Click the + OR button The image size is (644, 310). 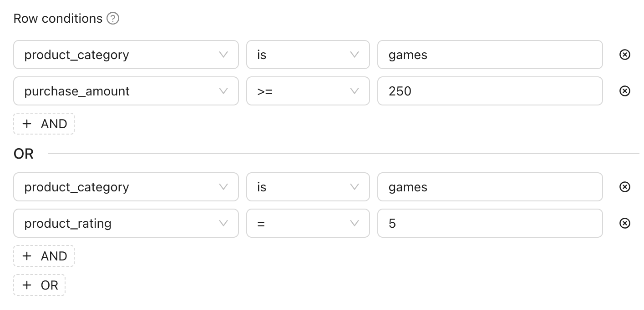click(x=39, y=285)
